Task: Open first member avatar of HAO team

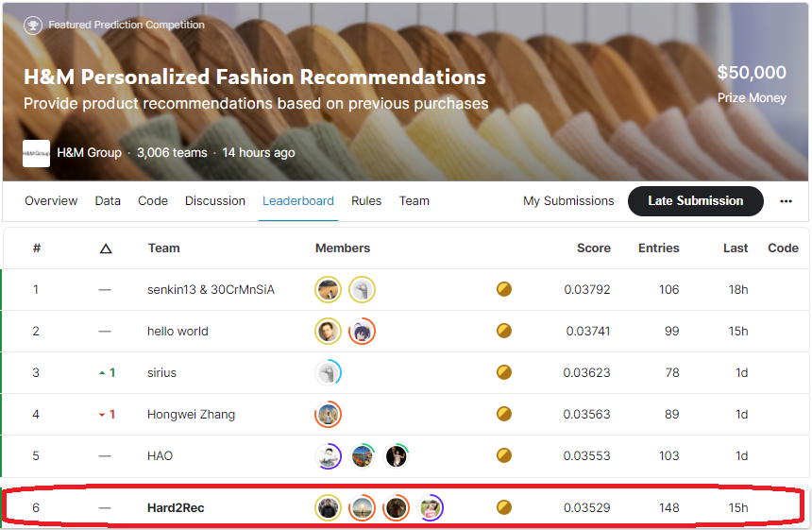Action: (x=328, y=456)
